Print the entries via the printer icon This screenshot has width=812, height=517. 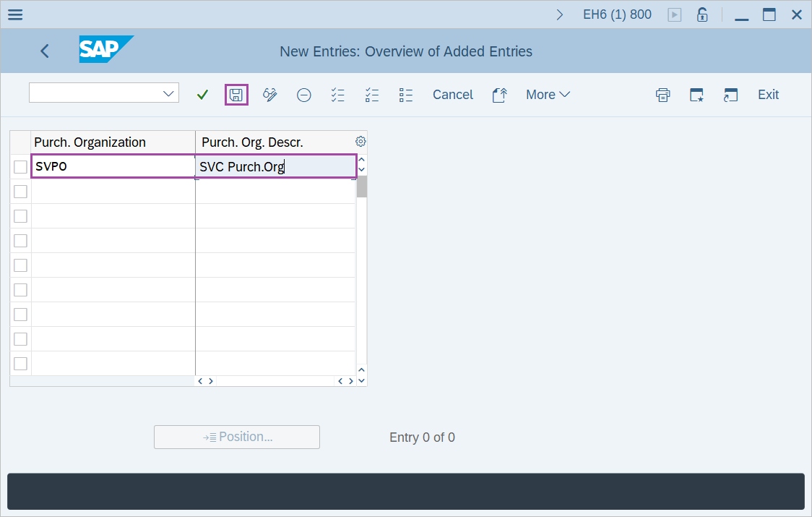click(x=662, y=95)
